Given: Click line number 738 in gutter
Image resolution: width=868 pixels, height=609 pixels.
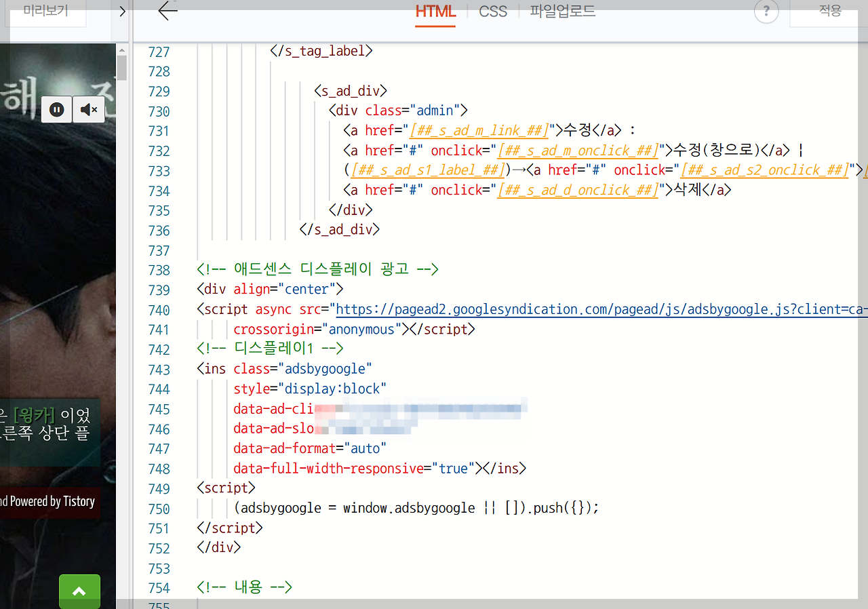Looking at the screenshot, I should click(x=159, y=270).
